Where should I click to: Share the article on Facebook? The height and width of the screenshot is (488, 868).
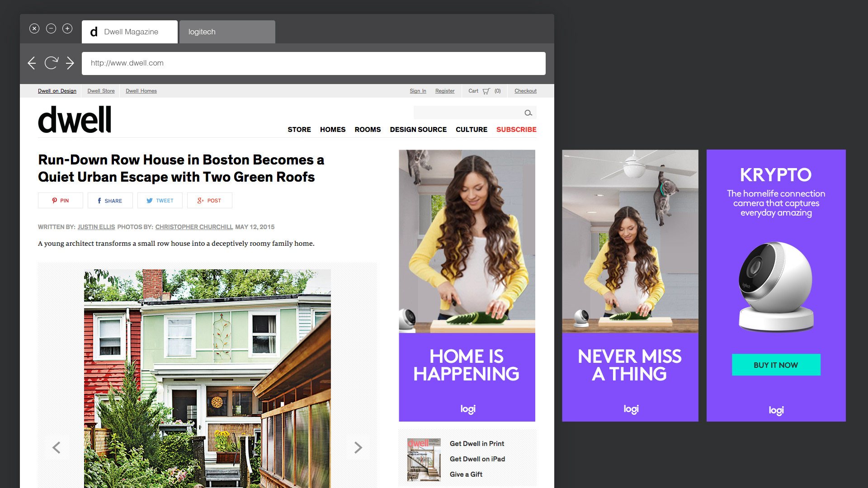coord(110,201)
